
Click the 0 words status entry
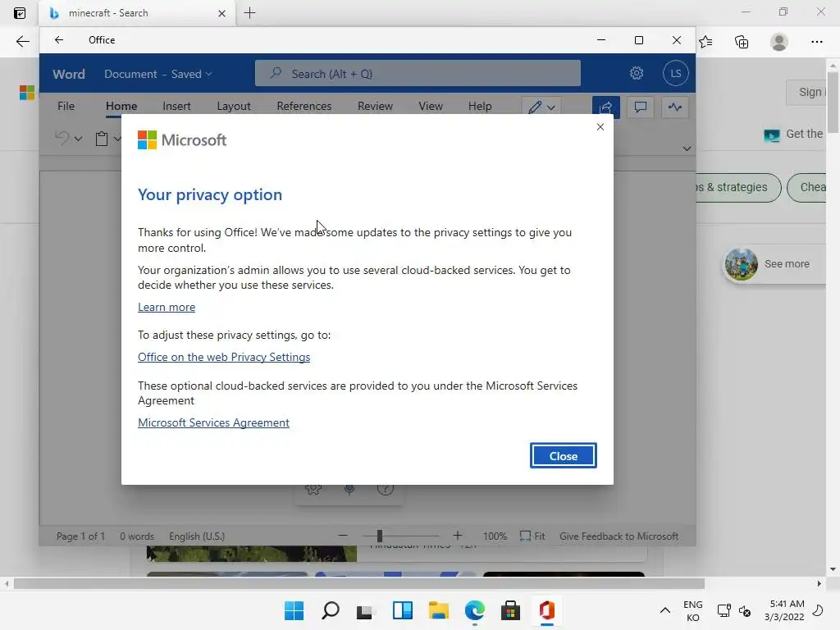137,536
